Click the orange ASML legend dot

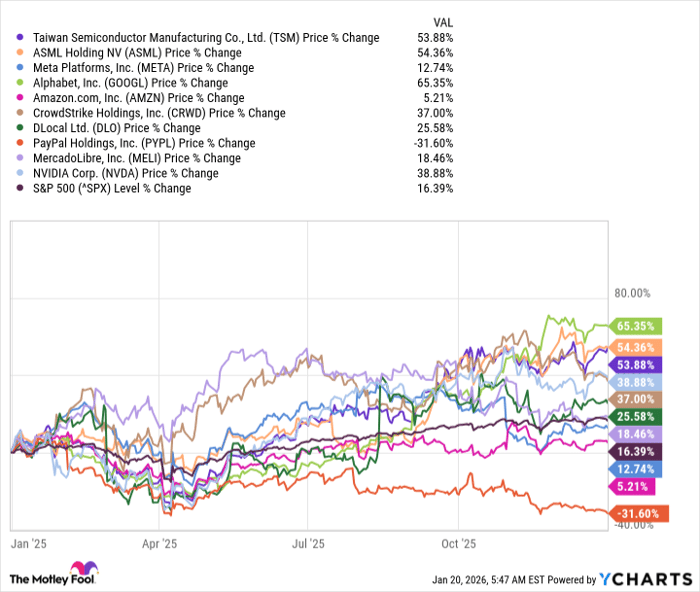pos(22,53)
